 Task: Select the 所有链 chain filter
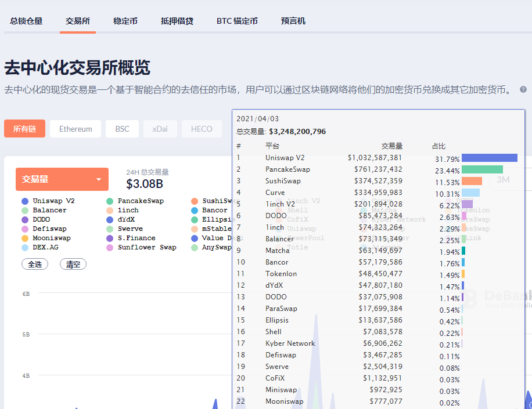point(25,129)
